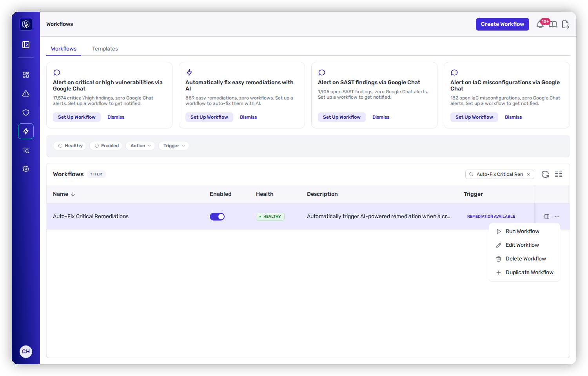The image size is (588, 376).
Task: Switch to the Templates tab
Action: tap(105, 49)
